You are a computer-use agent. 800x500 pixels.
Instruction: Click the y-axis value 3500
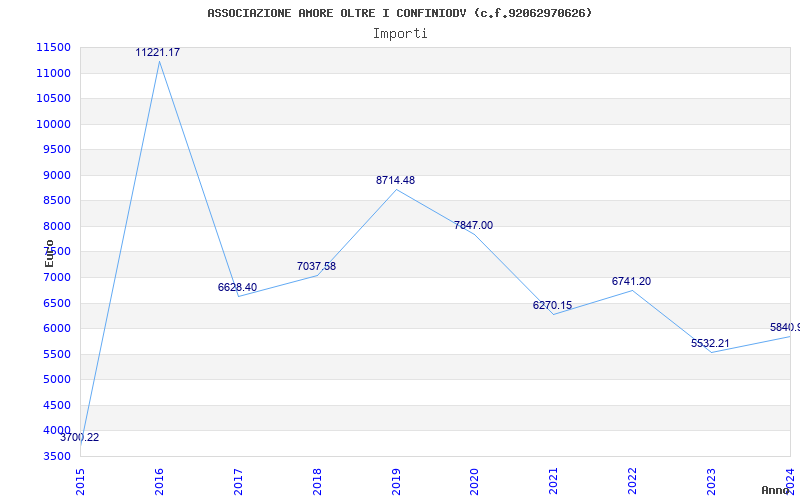(x=57, y=456)
